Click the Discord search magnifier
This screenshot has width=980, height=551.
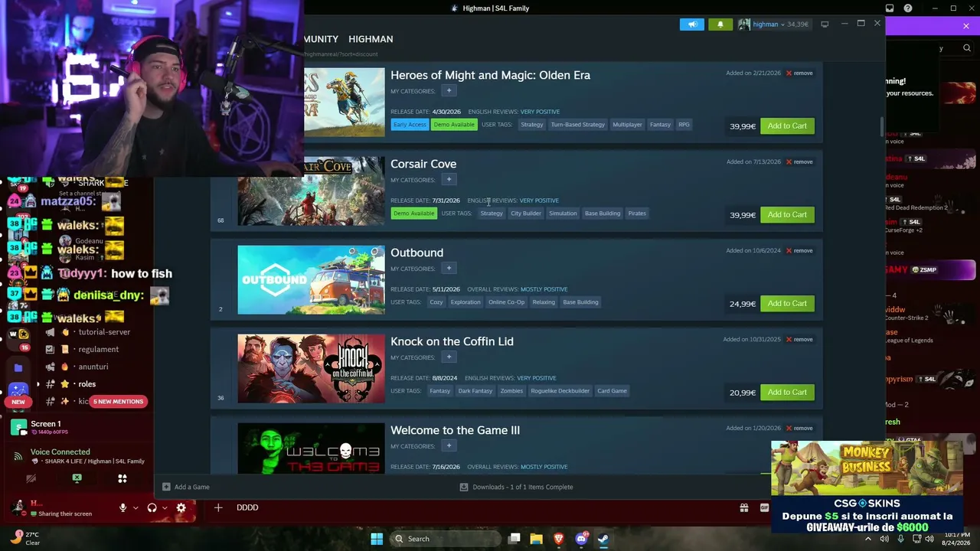[x=967, y=48]
